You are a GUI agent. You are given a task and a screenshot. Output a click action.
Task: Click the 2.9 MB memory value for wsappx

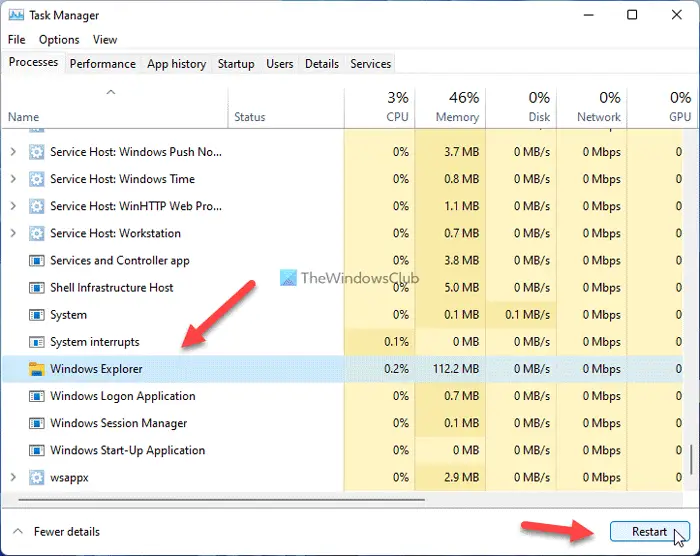[461, 477]
